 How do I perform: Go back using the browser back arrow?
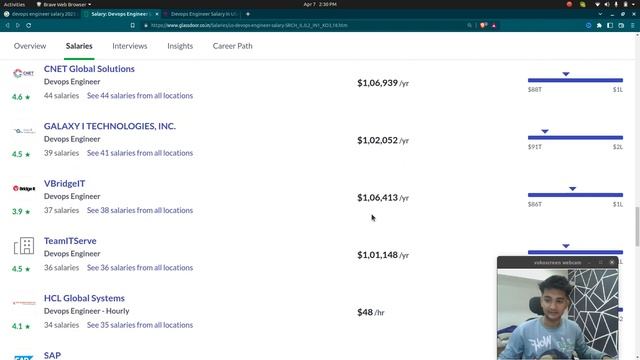tap(7, 25)
